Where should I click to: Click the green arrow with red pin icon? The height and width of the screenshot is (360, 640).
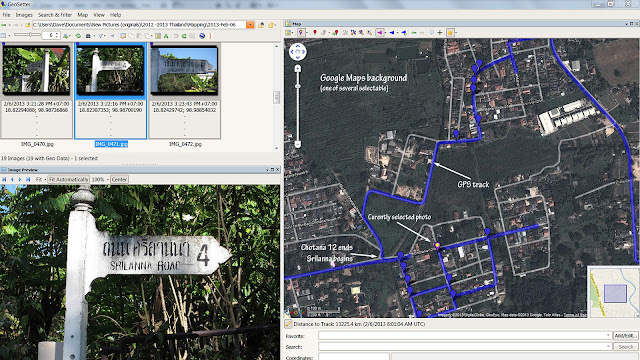coord(335,32)
